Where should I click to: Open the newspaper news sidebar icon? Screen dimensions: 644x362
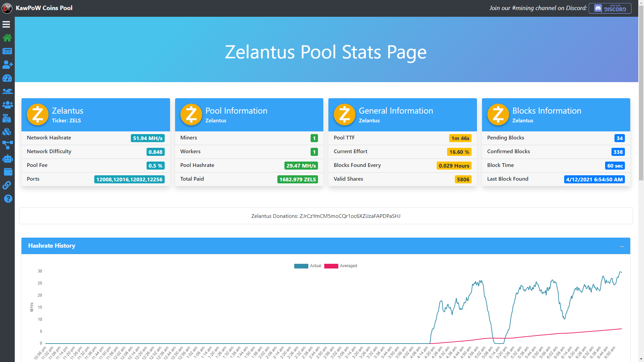point(7,51)
